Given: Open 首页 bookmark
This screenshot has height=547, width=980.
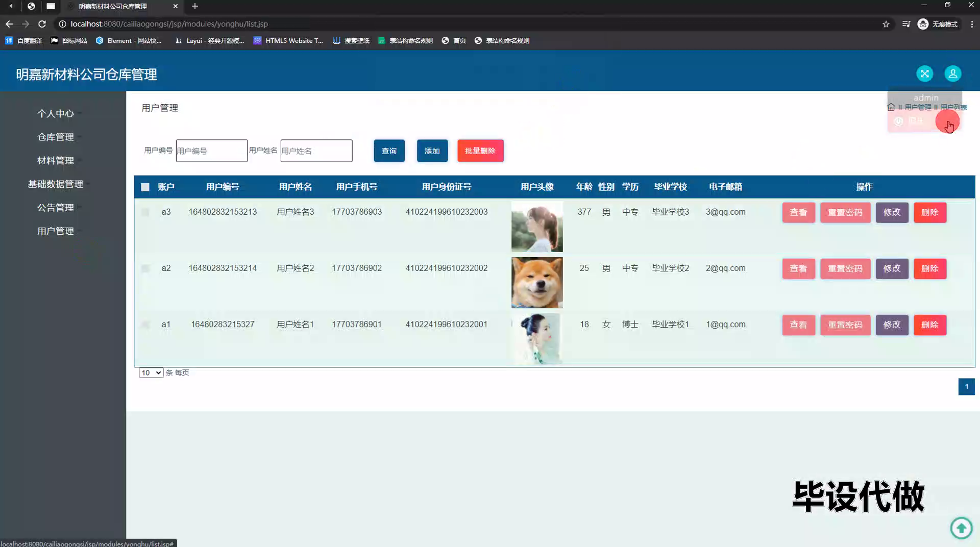Looking at the screenshot, I should pos(454,40).
